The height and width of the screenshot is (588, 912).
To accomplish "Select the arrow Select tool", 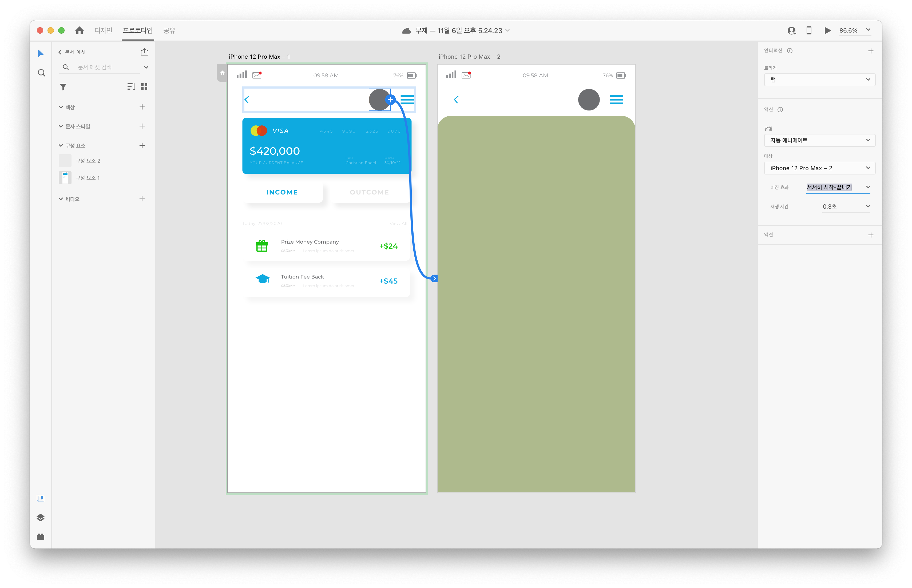I will coord(41,53).
